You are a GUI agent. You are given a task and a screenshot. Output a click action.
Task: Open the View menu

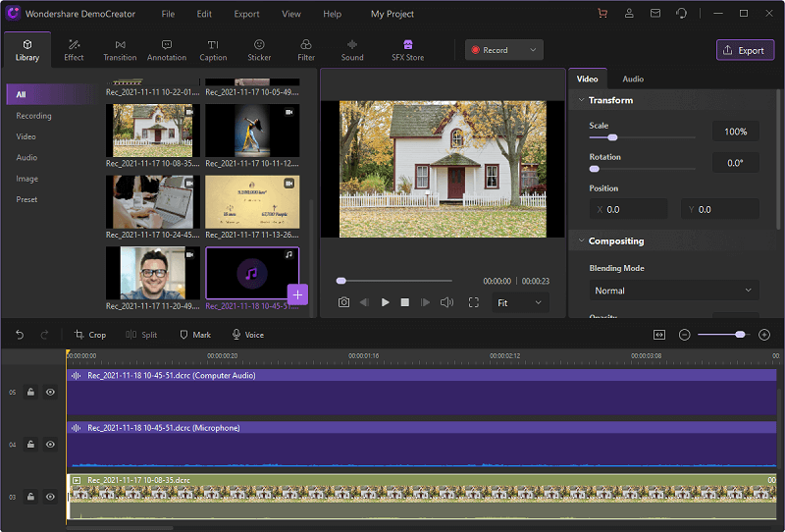291,14
